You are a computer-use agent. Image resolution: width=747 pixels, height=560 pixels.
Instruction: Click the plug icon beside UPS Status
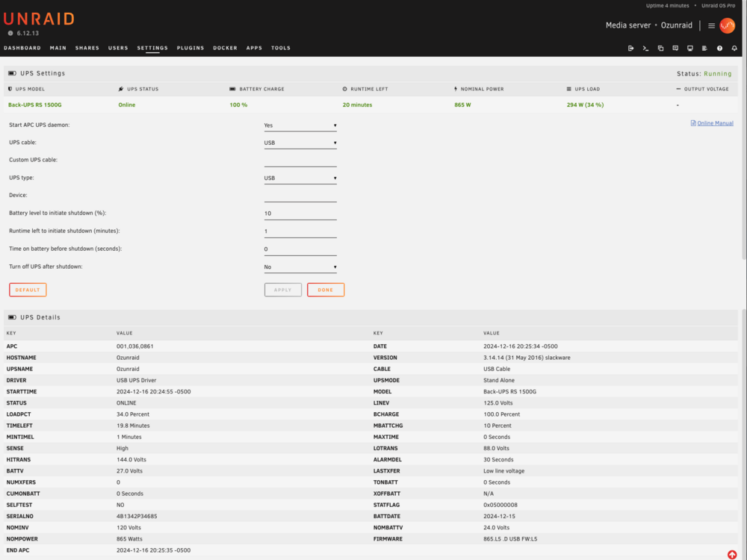[121, 89]
